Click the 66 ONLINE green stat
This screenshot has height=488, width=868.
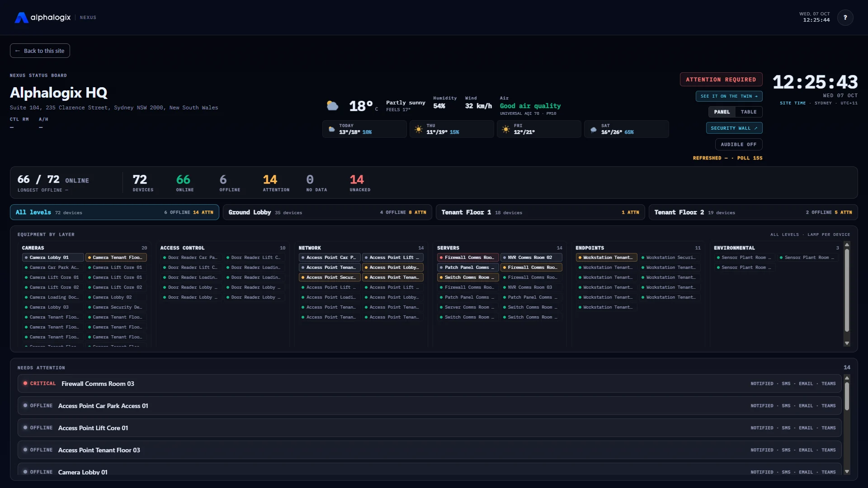(185, 183)
